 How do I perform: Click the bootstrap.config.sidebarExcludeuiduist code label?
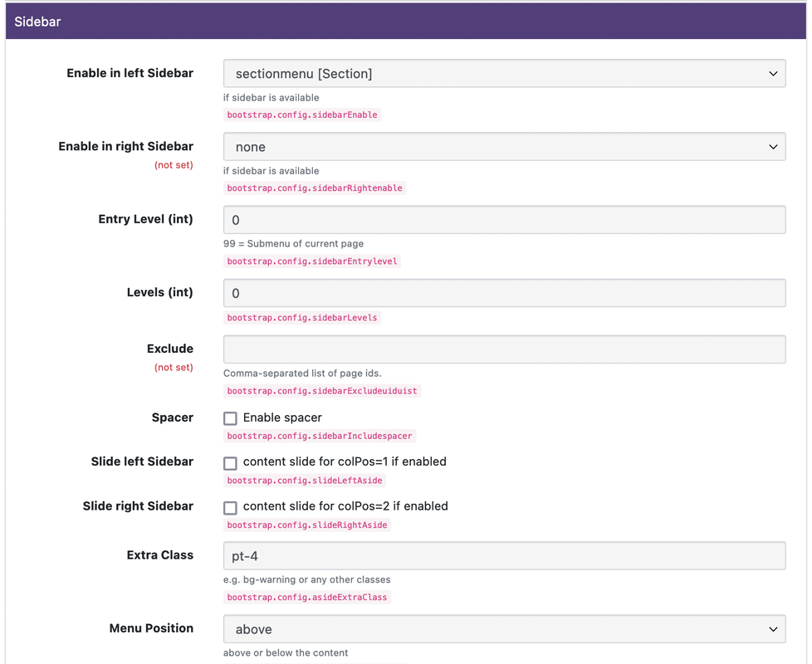(x=321, y=391)
